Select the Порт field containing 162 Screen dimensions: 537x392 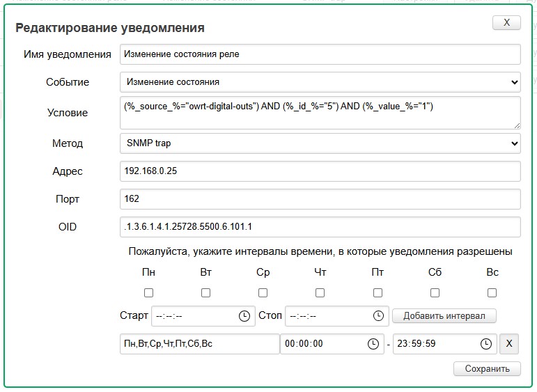pyautogui.click(x=320, y=199)
